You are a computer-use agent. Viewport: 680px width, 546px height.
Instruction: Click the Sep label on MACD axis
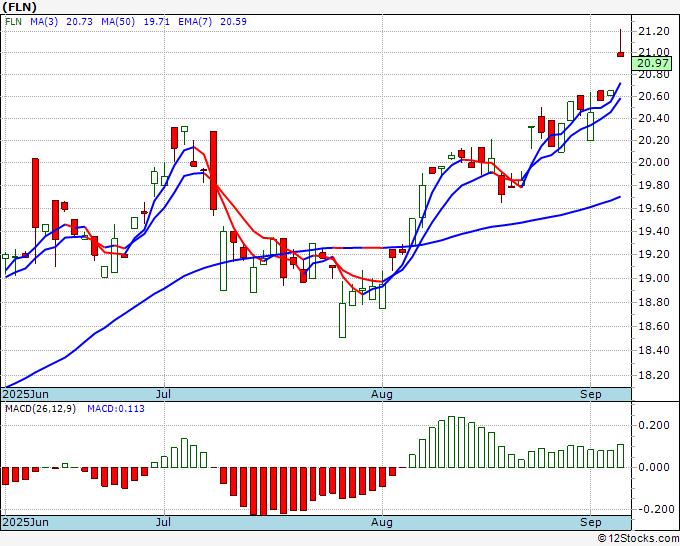tap(591, 522)
